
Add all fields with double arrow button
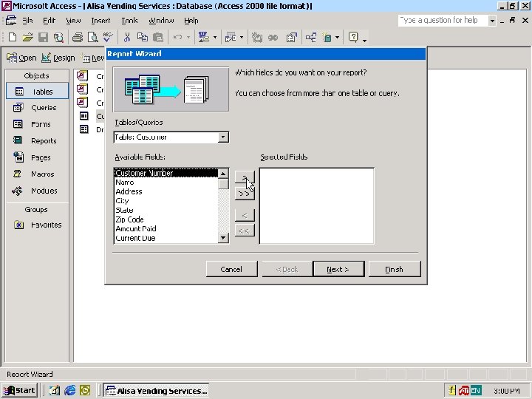point(245,194)
